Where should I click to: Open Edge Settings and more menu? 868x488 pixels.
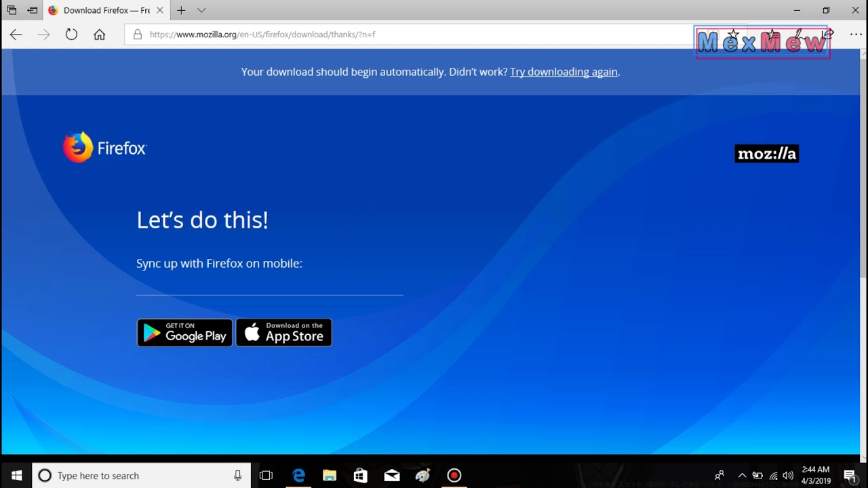coord(855,35)
